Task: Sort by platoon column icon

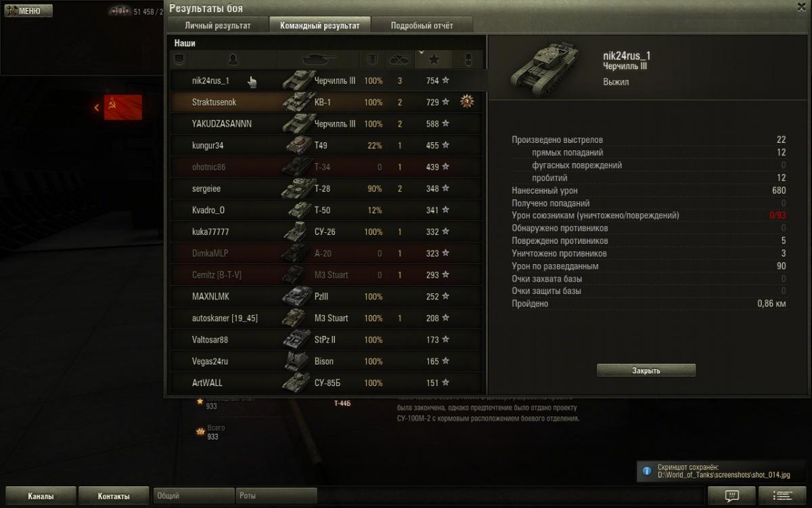Action: pyautogui.click(x=178, y=60)
